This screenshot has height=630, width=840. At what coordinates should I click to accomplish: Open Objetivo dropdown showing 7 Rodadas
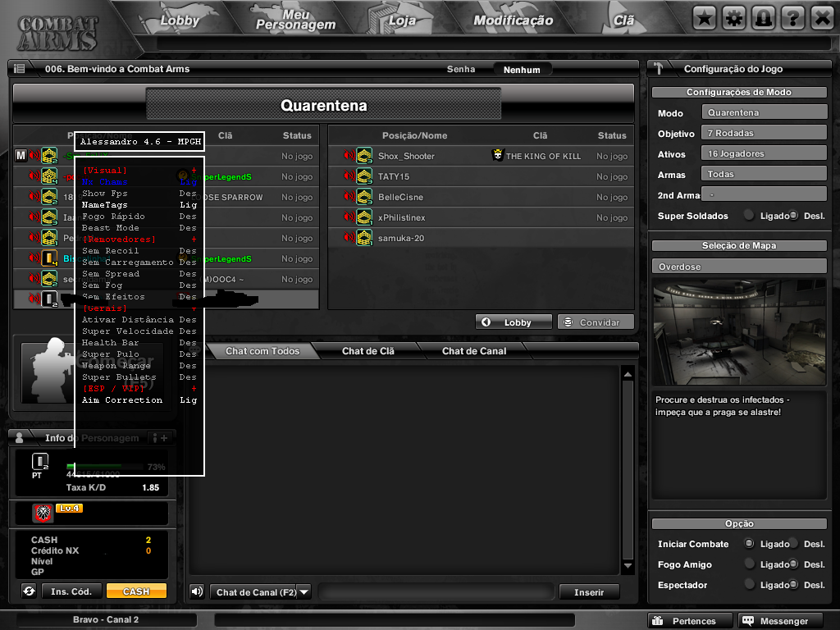[x=765, y=133]
